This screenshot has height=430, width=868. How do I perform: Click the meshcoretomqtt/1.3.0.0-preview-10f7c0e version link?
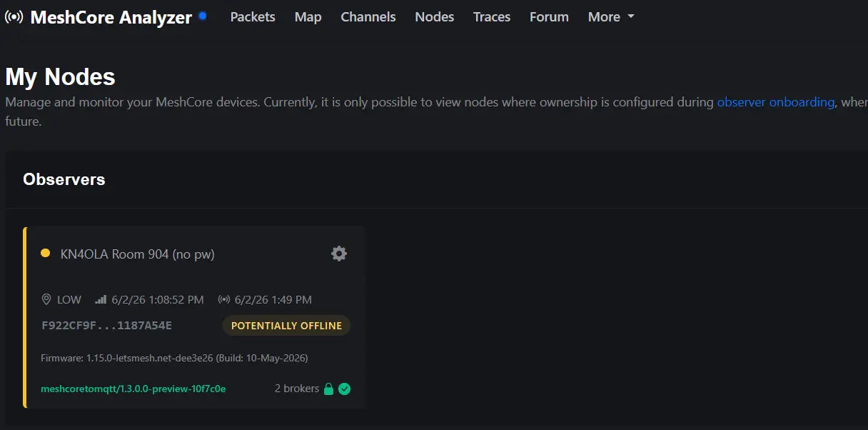(x=133, y=389)
